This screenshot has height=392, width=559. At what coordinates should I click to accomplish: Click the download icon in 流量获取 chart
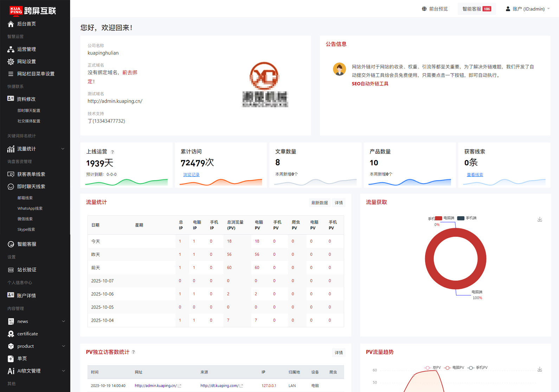tap(540, 219)
